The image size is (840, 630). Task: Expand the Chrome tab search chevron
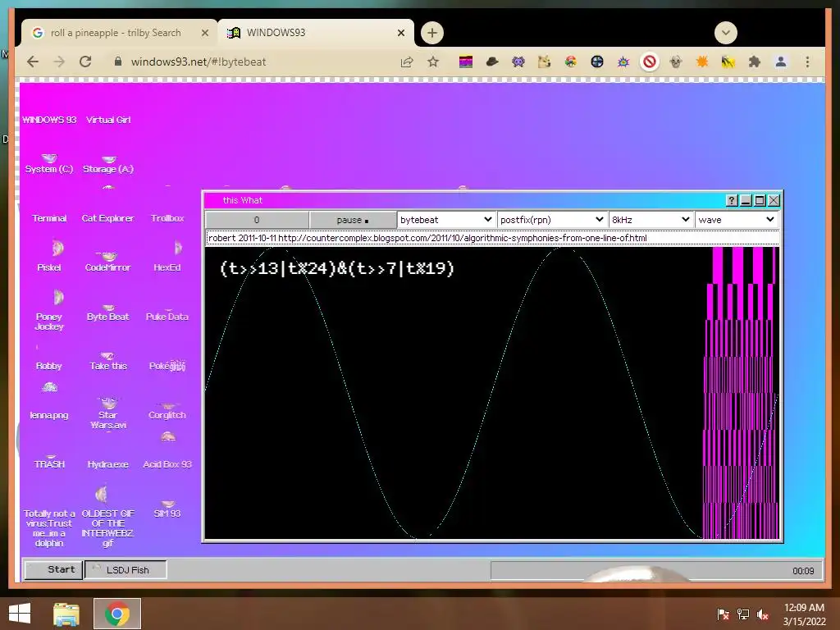(725, 33)
